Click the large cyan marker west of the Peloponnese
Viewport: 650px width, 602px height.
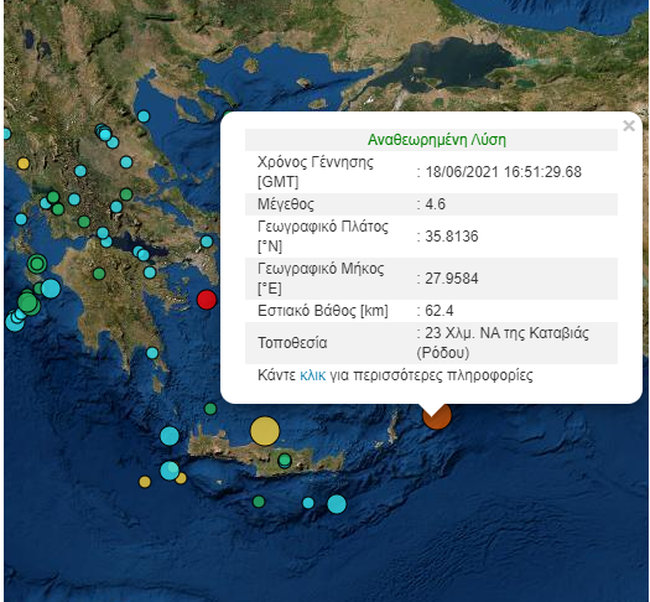49,288
